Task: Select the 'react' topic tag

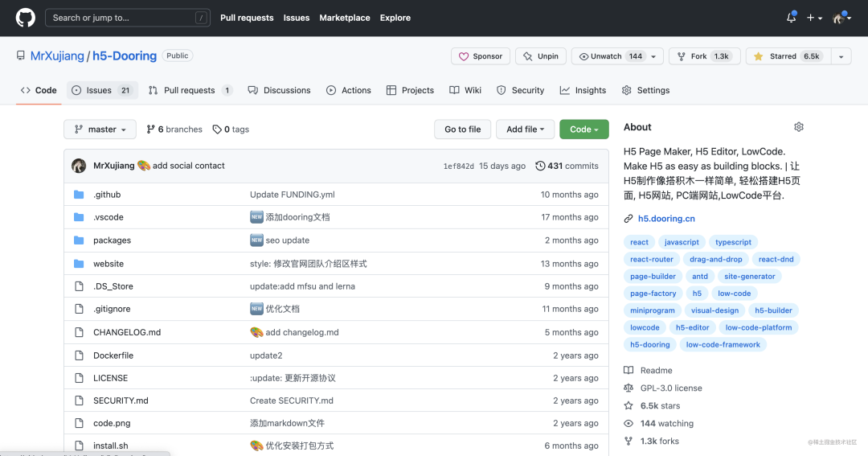Action: (640, 242)
